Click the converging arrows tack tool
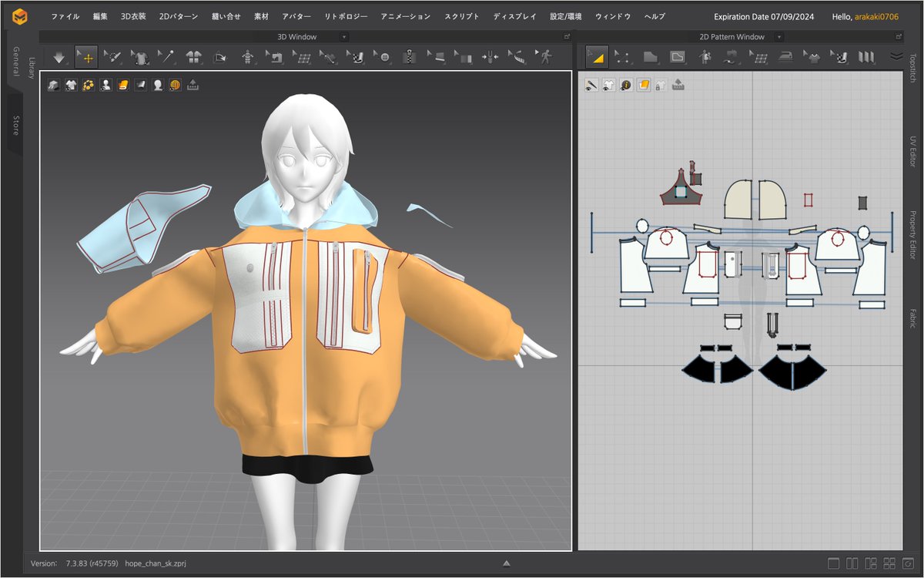Image resolution: width=924 pixels, height=578 pixels. (490, 57)
